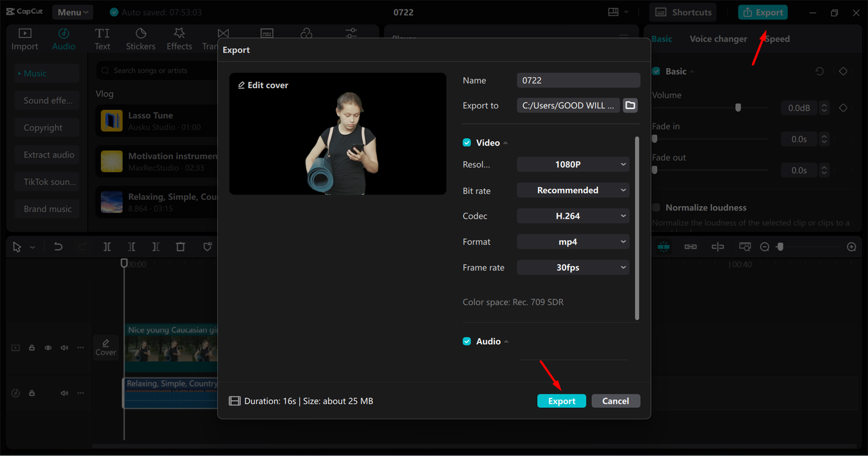Toggle the Basic audio checkbox
This screenshot has height=456, width=868.
[656, 71]
